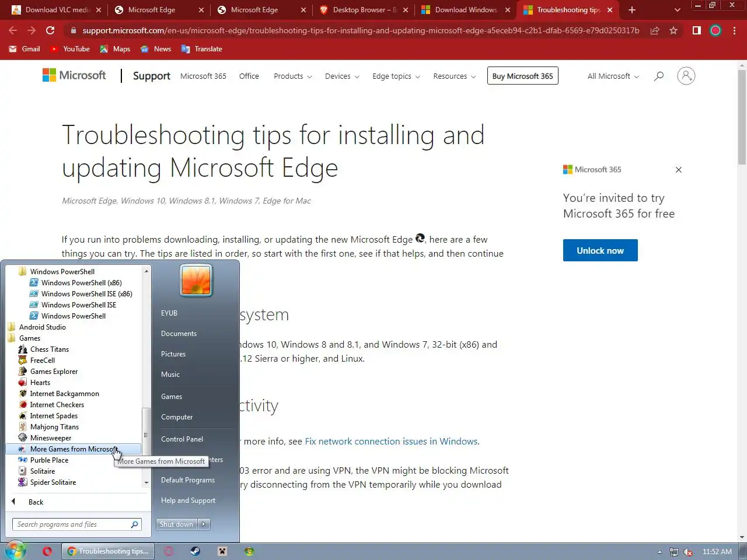Open Opera from the taskbar

pos(47,551)
